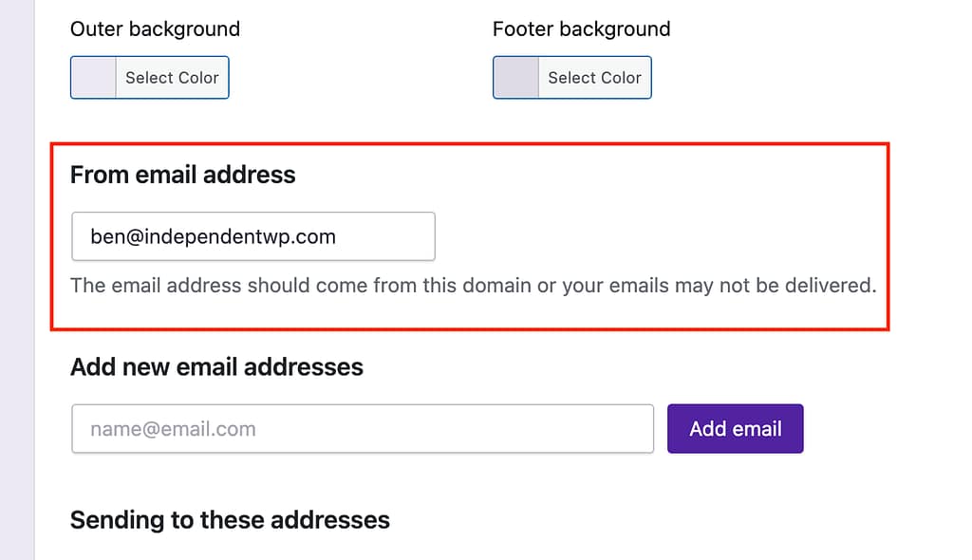
Task: Open Footer background Select Color picker
Action: point(594,78)
